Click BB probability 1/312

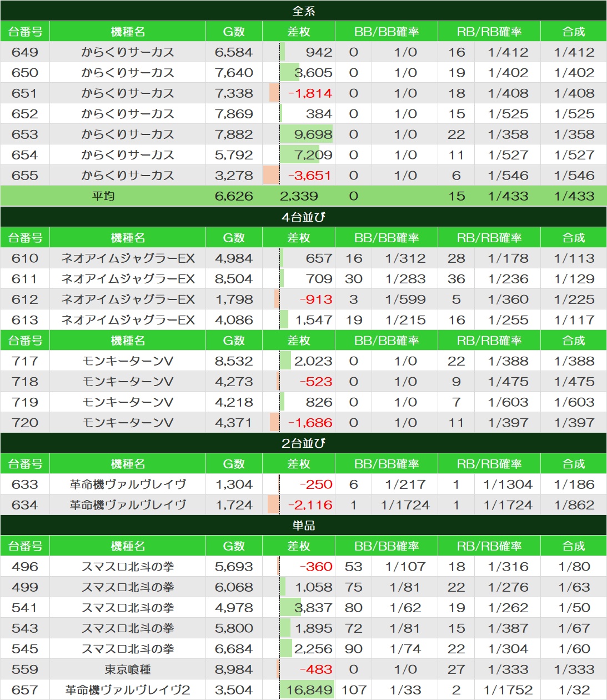tap(405, 258)
